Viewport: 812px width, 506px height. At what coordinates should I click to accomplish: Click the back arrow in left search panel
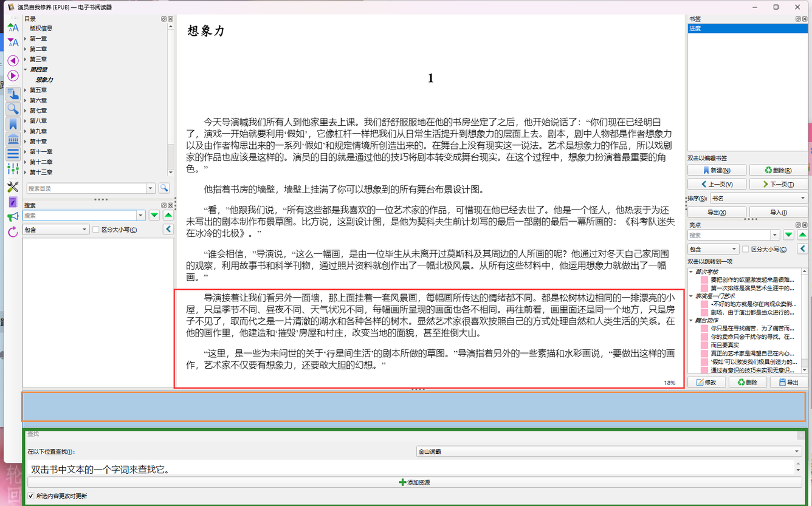coord(168,230)
